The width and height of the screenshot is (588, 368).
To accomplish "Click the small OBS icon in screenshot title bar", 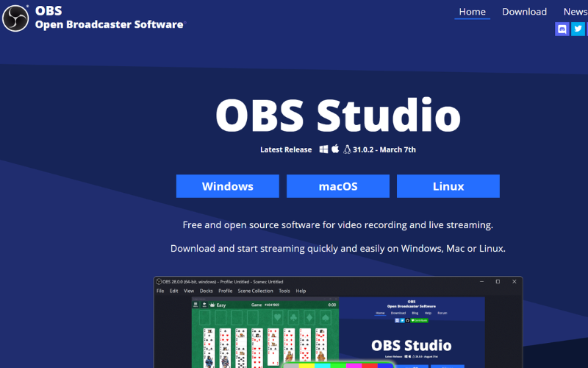I will [159, 281].
